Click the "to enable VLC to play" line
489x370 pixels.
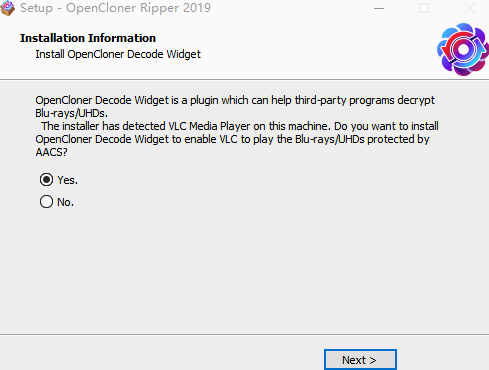pyautogui.click(x=232, y=139)
